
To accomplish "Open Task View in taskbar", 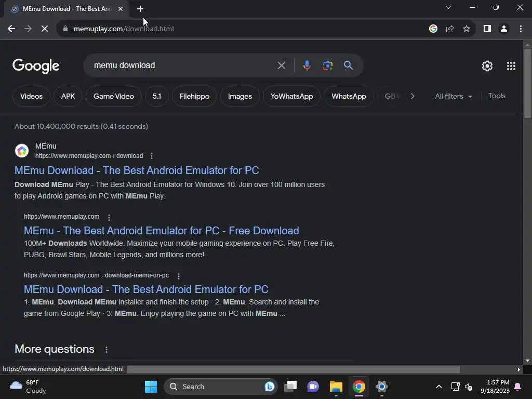I will tap(290, 387).
